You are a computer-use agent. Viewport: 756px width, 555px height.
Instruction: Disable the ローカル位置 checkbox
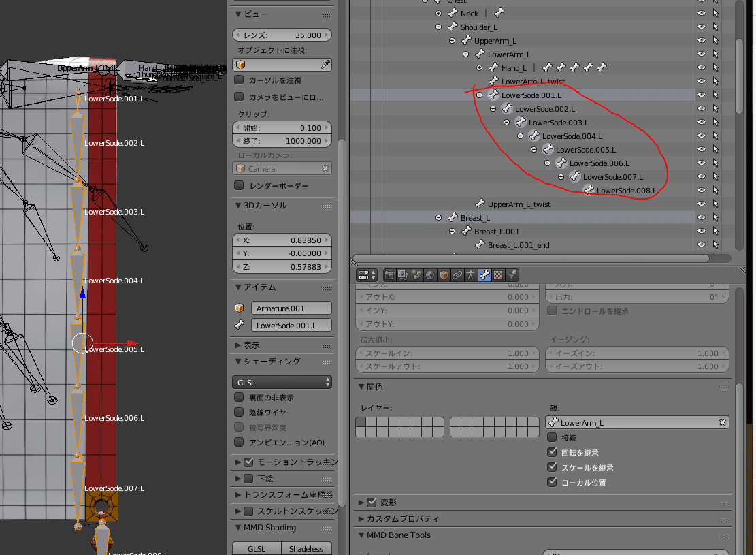pyautogui.click(x=552, y=482)
